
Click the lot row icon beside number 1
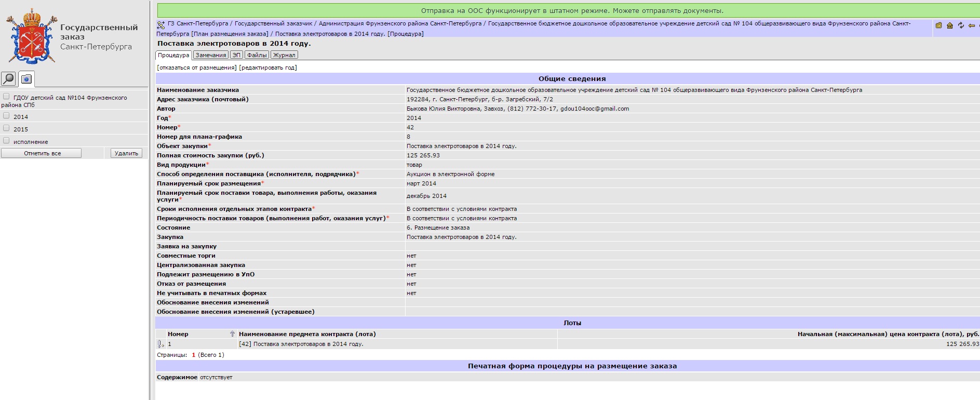160,344
